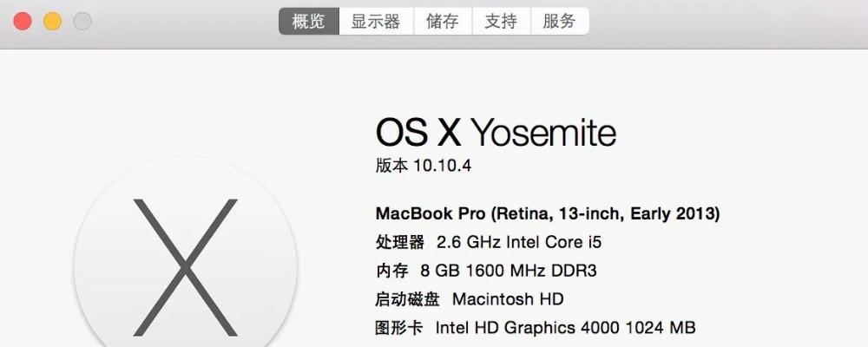Close the window with the red button
This screenshot has width=868, height=347.
(x=23, y=22)
